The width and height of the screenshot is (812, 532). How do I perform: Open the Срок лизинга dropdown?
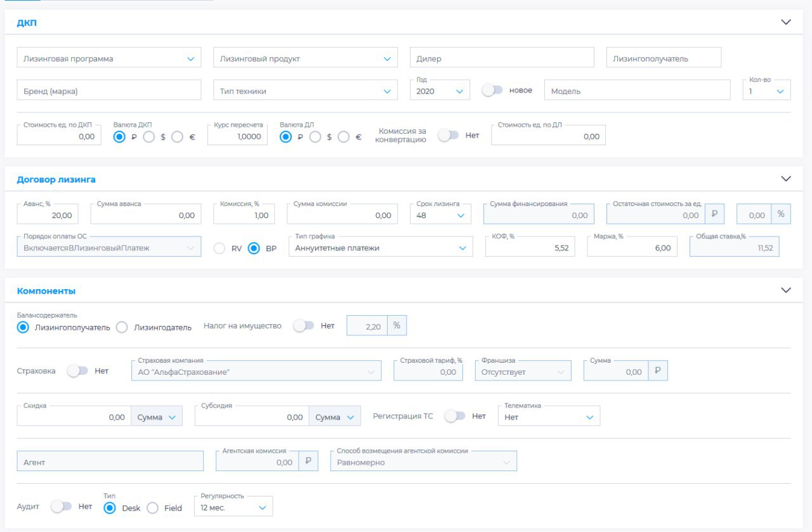point(440,215)
